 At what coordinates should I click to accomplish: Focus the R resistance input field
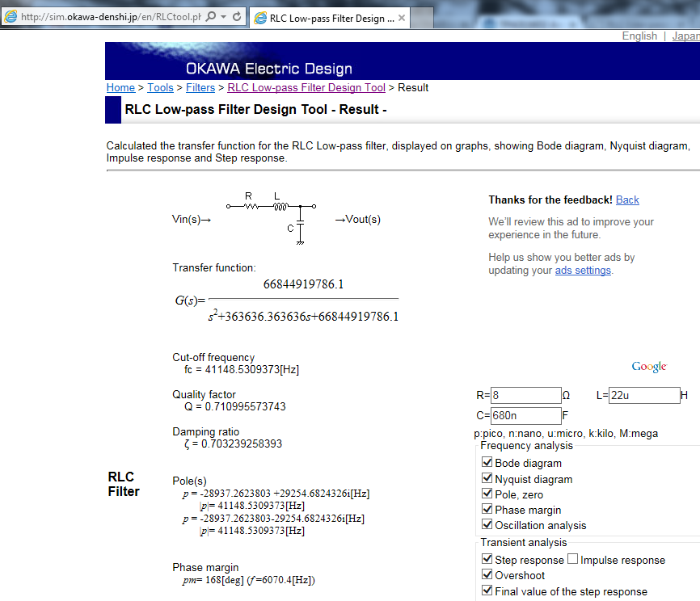coord(526,395)
